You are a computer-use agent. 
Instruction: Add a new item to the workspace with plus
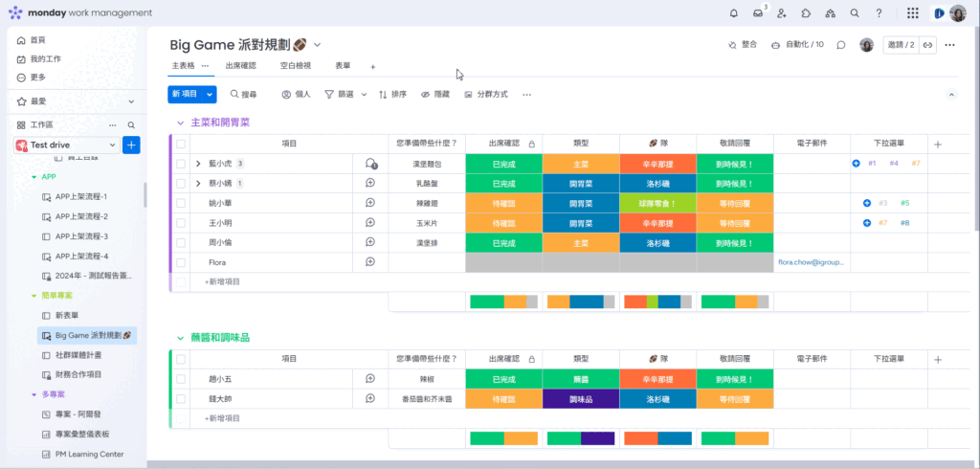click(x=131, y=145)
